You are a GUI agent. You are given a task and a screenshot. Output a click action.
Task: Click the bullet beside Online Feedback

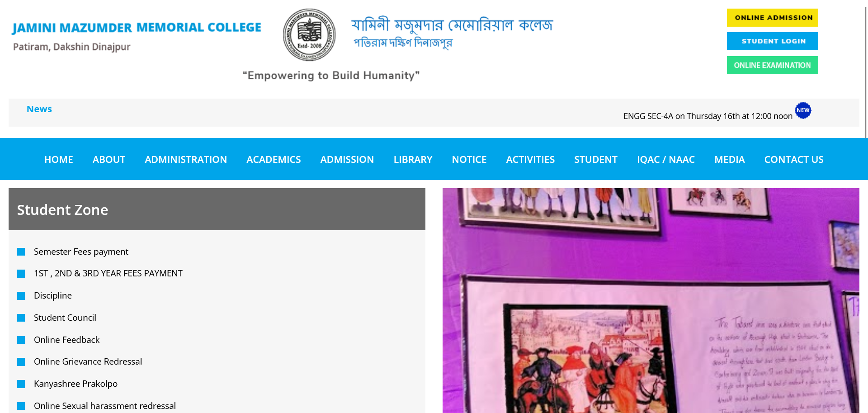point(21,340)
